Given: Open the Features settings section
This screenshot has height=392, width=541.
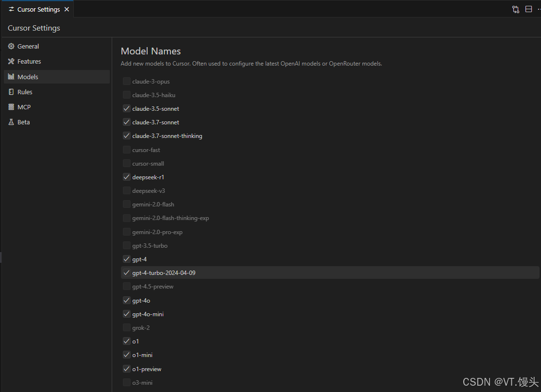Looking at the screenshot, I should click(57, 61).
